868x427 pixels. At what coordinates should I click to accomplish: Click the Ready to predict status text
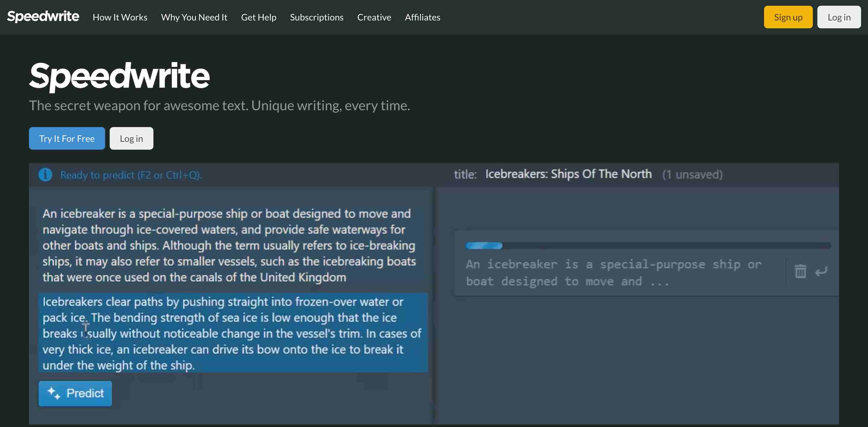coord(131,175)
